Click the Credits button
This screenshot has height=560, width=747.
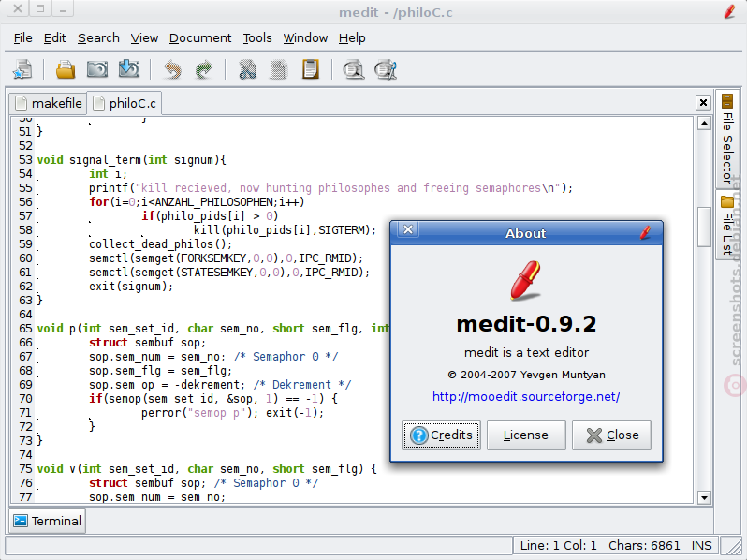point(441,435)
